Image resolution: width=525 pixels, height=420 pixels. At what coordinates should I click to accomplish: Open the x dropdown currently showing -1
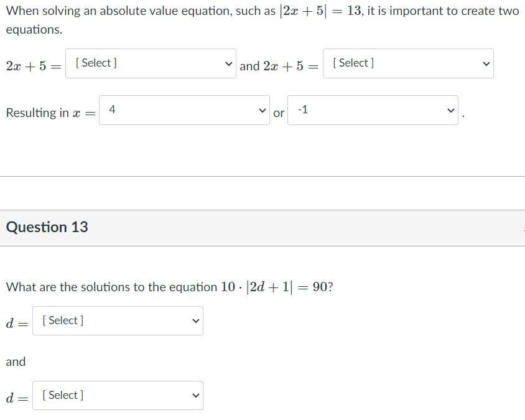pos(372,110)
